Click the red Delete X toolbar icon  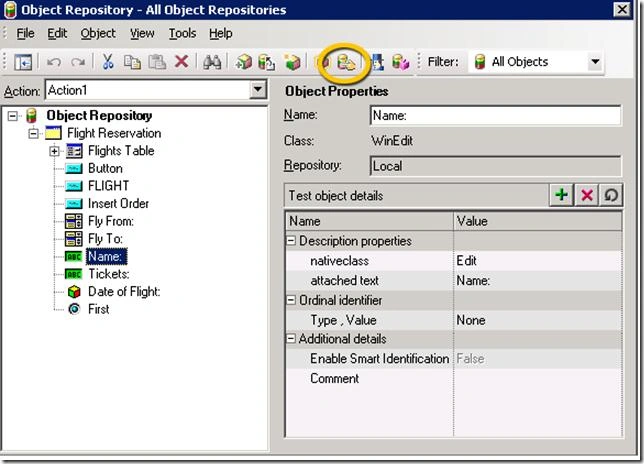[x=182, y=62]
